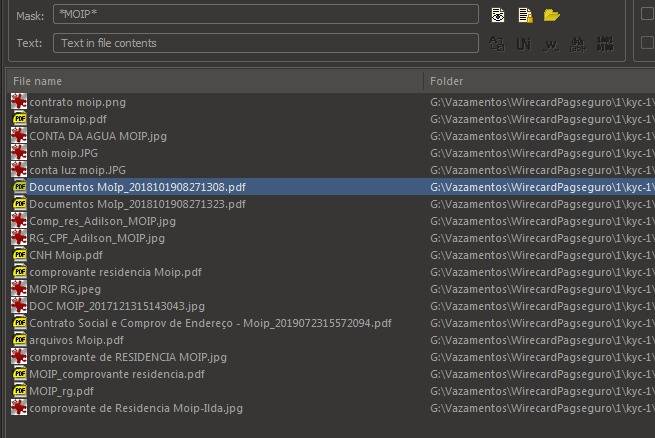Sort by the Folder column header
The height and width of the screenshot is (438, 655).
(x=539, y=81)
